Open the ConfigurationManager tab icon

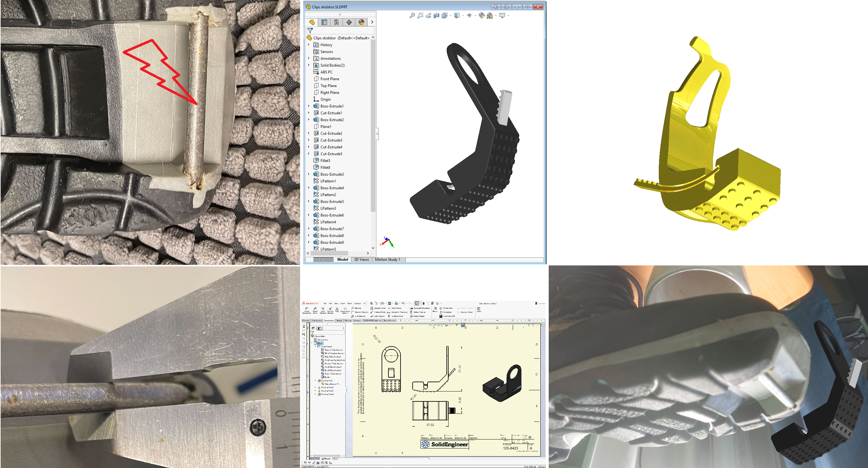tap(337, 22)
